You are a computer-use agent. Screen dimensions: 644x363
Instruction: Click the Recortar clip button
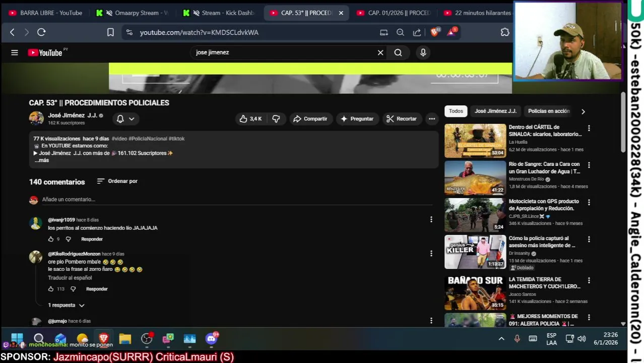(402, 118)
